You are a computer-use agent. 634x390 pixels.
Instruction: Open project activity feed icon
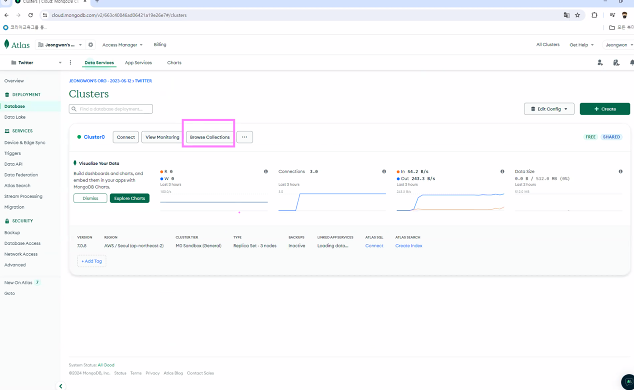point(616,63)
